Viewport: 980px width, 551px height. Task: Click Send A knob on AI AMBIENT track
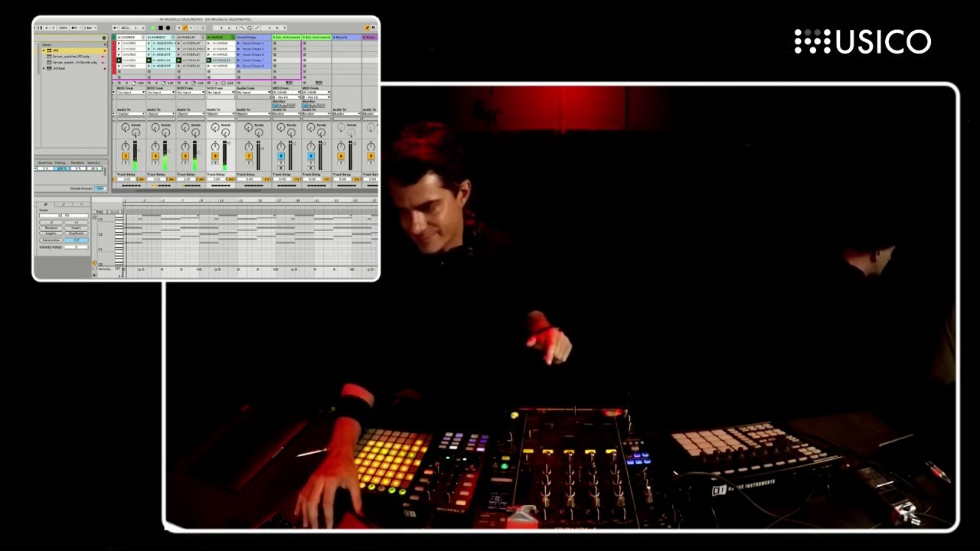coord(155,127)
